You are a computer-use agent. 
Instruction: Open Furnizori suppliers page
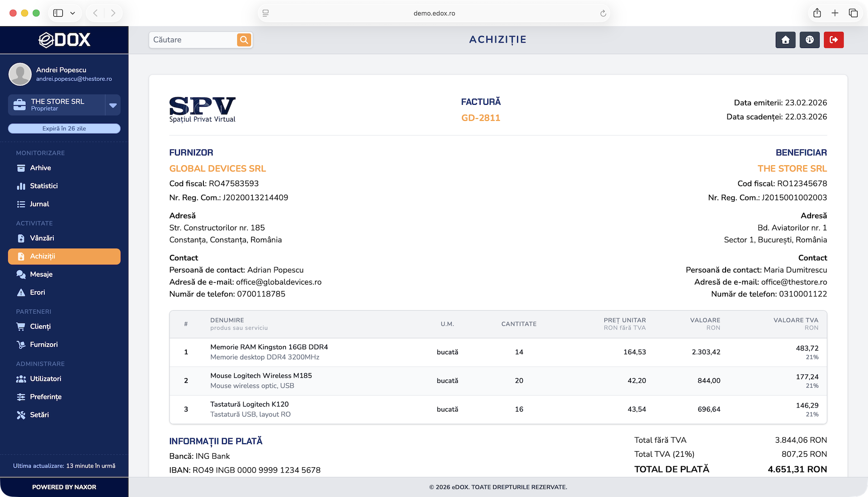pyautogui.click(x=43, y=345)
